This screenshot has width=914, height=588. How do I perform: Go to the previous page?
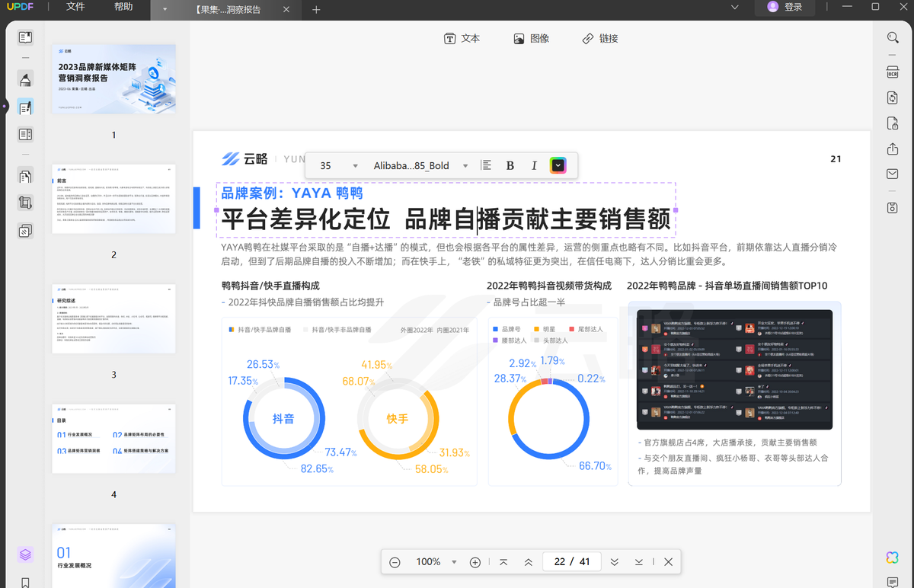click(528, 562)
